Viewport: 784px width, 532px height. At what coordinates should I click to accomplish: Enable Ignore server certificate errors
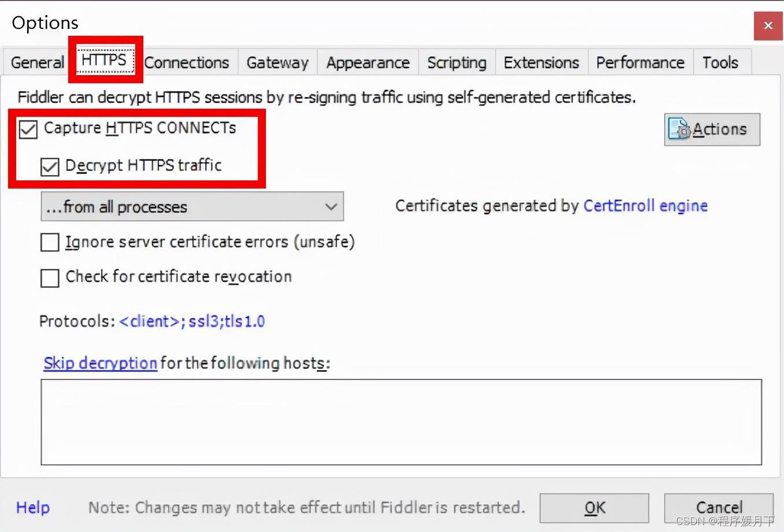click(x=50, y=242)
